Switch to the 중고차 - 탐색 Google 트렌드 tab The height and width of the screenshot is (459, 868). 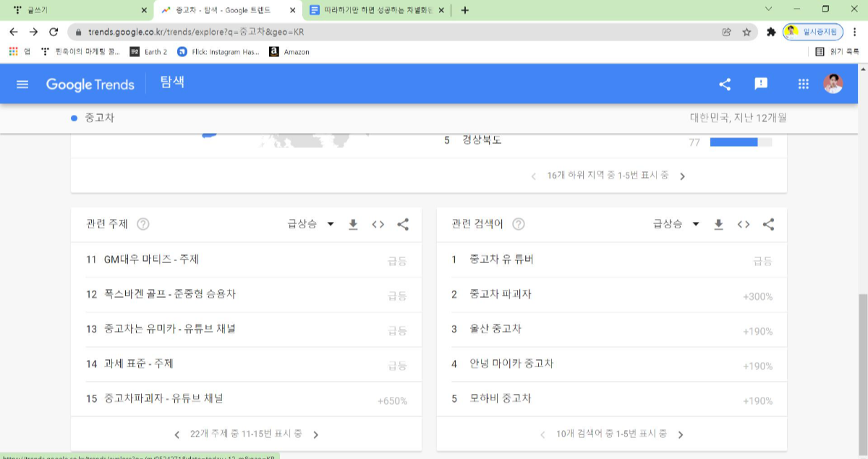(229, 10)
